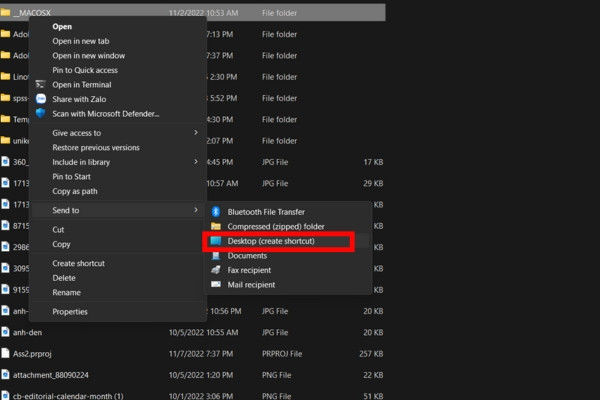The image size is (600, 400).
Task: Open Properties from the context menu
Action: click(70, 312)
